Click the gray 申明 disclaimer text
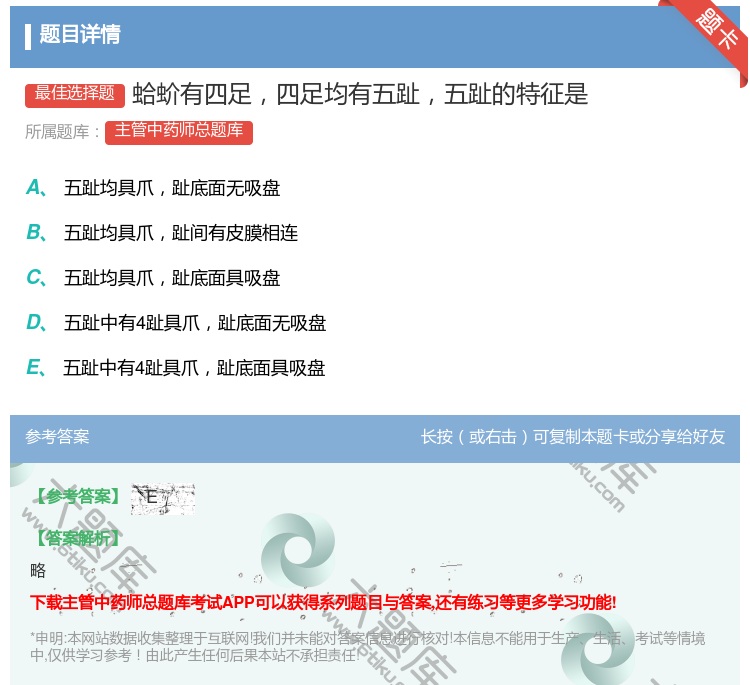This screenshot has width=750, height=685. coord(367,647)
